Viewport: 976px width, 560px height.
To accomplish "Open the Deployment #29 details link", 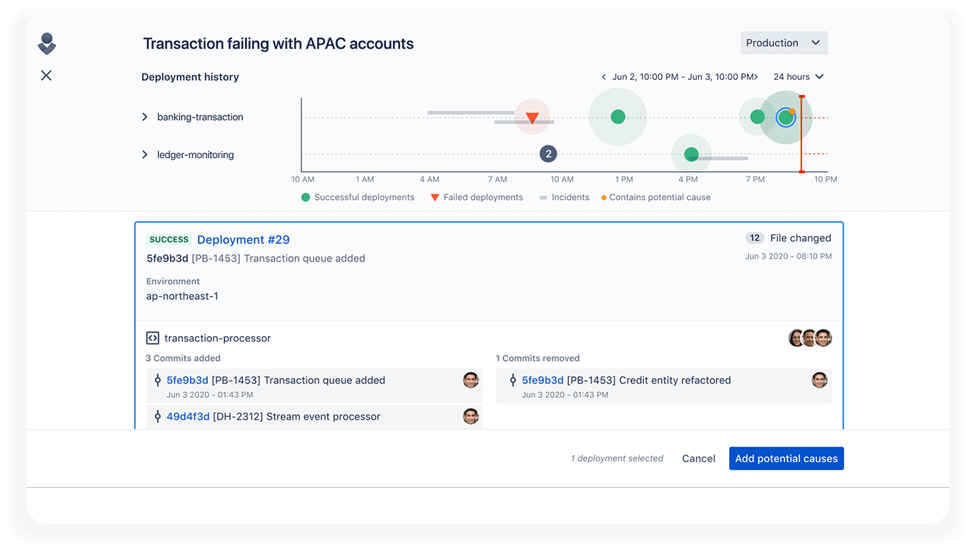I will 243,240.
